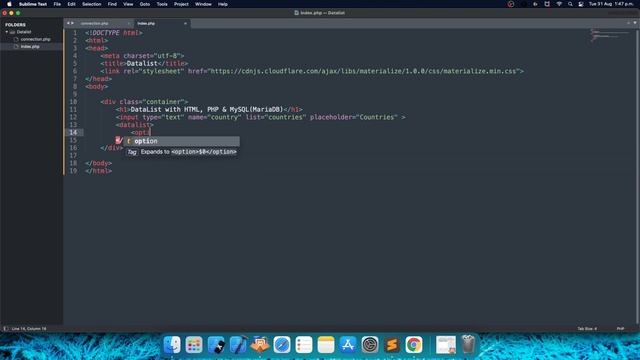Viewport: 640px width, 360px height.
Task: Click the placeholder="Countries" attribute
Action: tap(354, 117)
